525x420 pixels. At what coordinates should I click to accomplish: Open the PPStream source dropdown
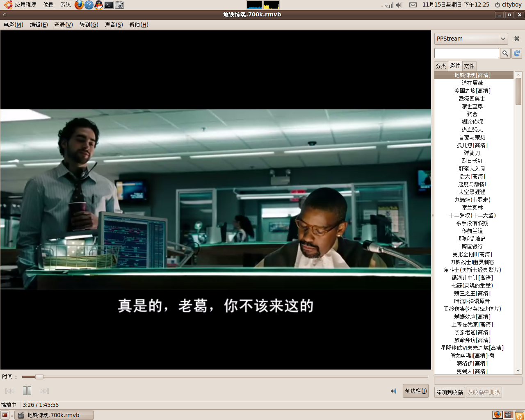tap(471, 39)
